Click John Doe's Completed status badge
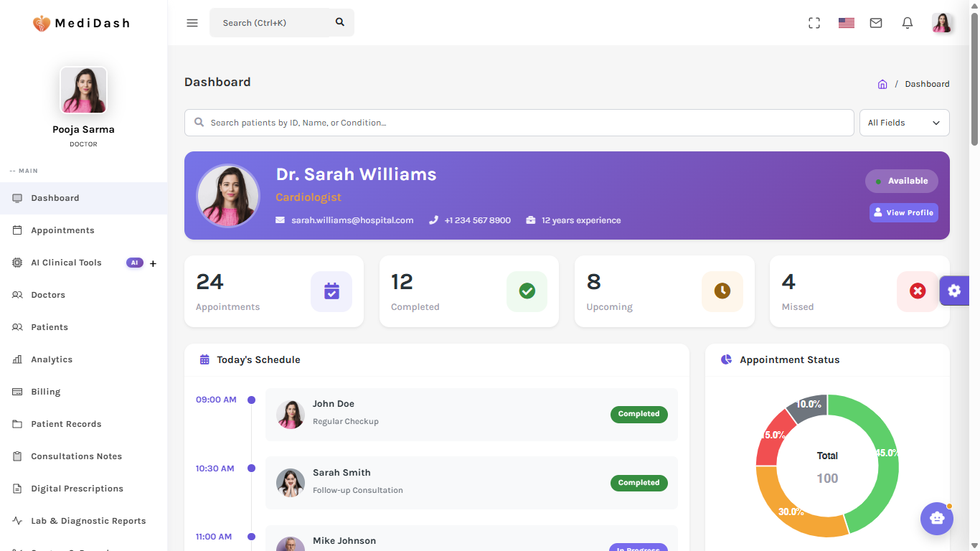Viewport: 980px width, 551px height. (639, 414)
